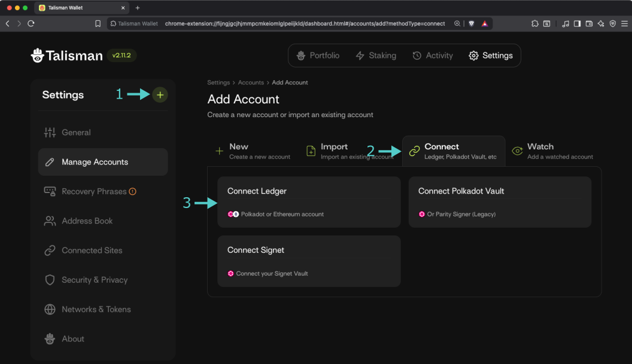
Task: Open the Address Book section
Action: click(103, 221)
